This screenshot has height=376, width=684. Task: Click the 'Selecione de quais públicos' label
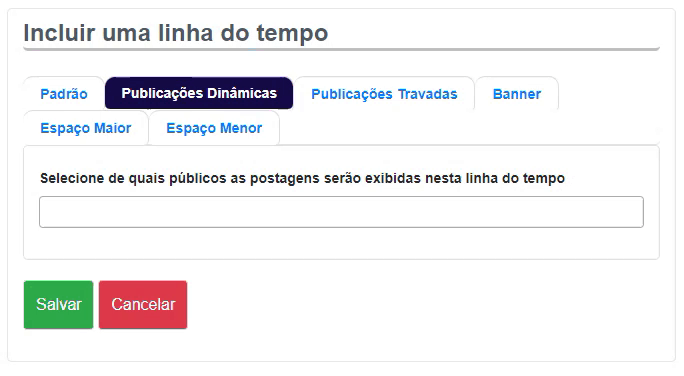(302, 178)
